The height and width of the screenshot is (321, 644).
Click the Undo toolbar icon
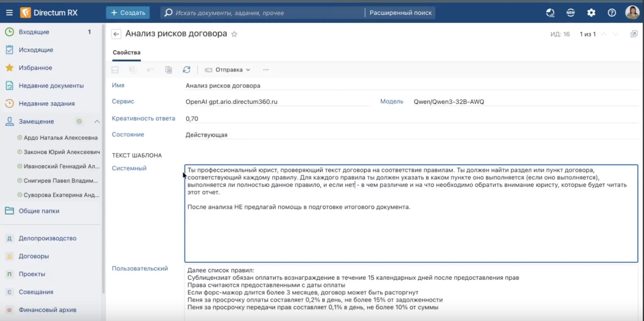pos(151,70)
